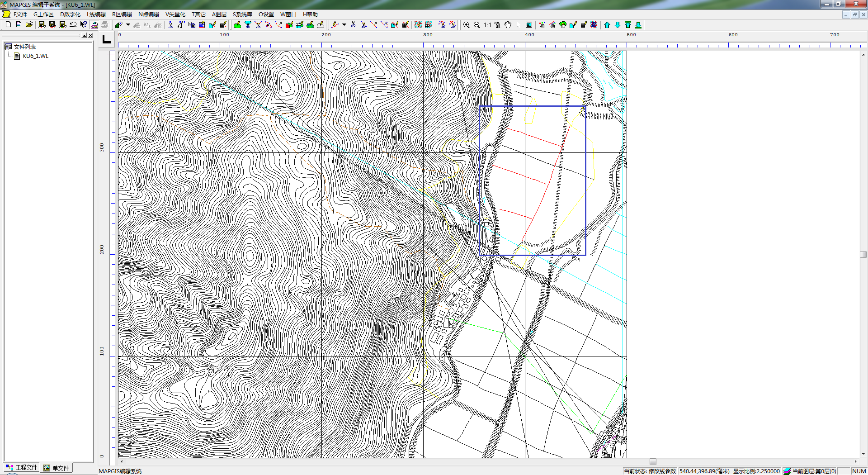Select the 文件列表 root node
This screenshot has height=475, width=868.
(24, 47)
